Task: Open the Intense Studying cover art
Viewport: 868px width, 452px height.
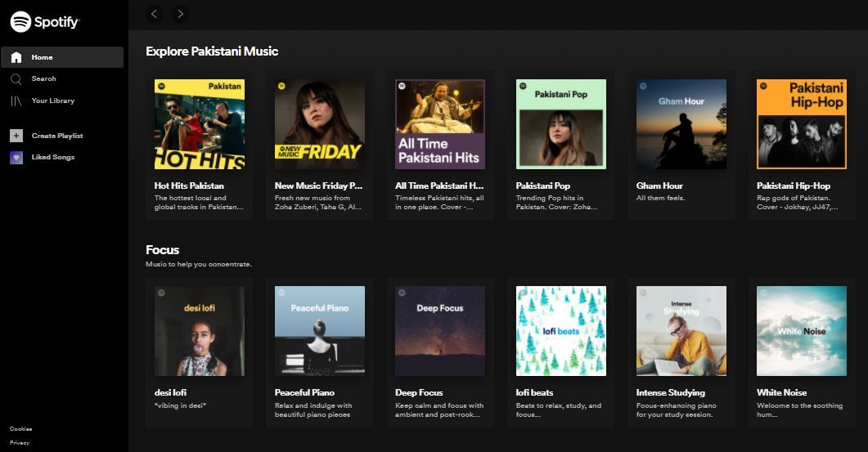Action: tap(681, 331)
